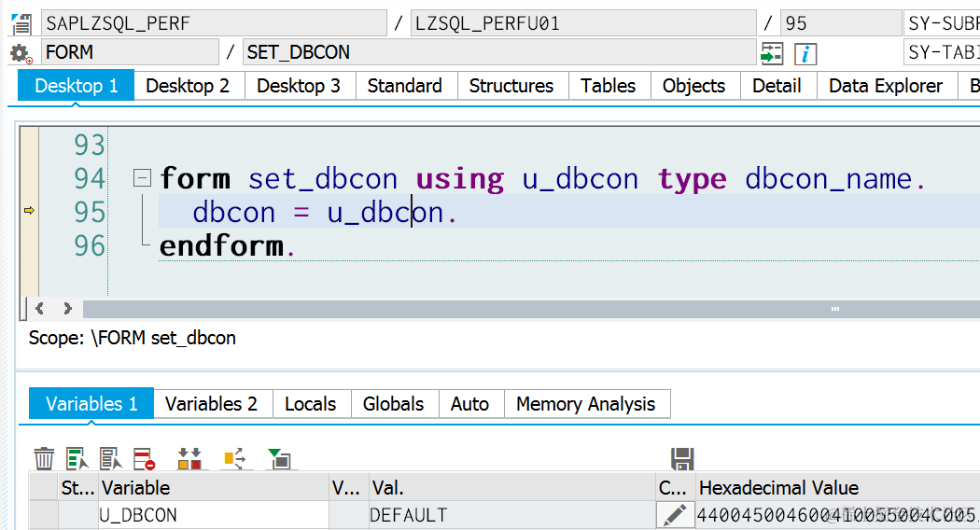Open the Data Explorer tab
The height and width of the screenshot is (530, 980).
click(886, 86)
